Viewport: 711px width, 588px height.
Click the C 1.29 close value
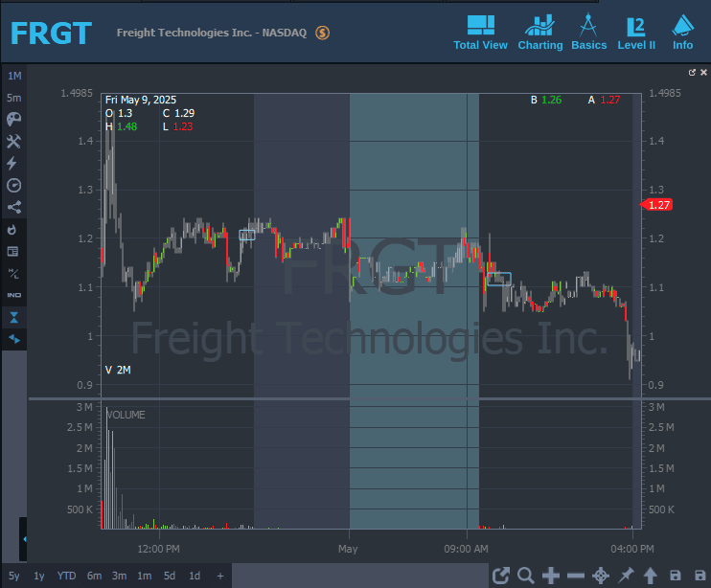(178, 113)
